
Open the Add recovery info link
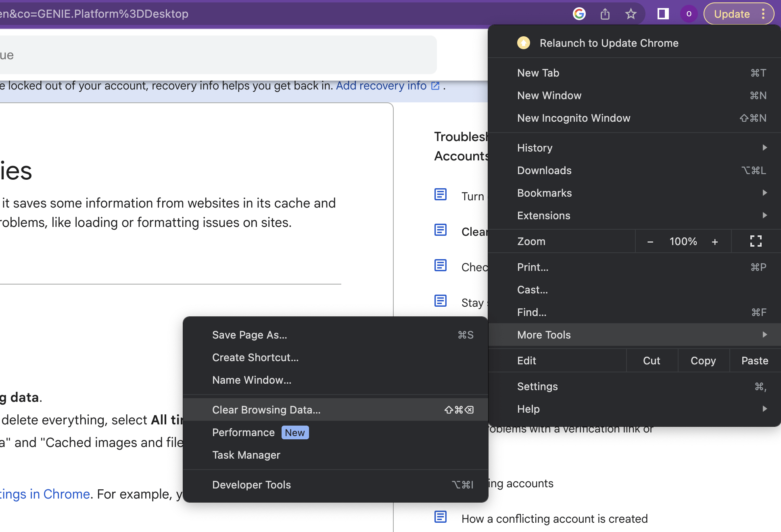381,86
